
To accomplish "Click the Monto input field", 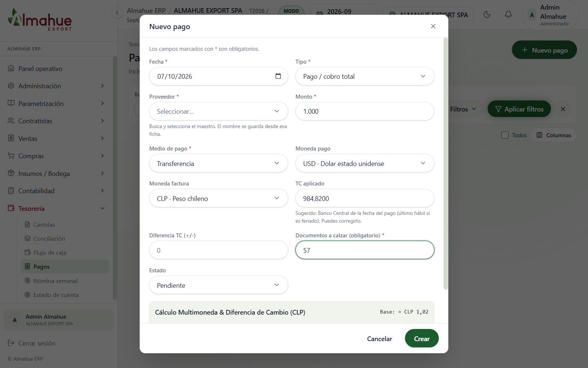I will pos(365,111).
